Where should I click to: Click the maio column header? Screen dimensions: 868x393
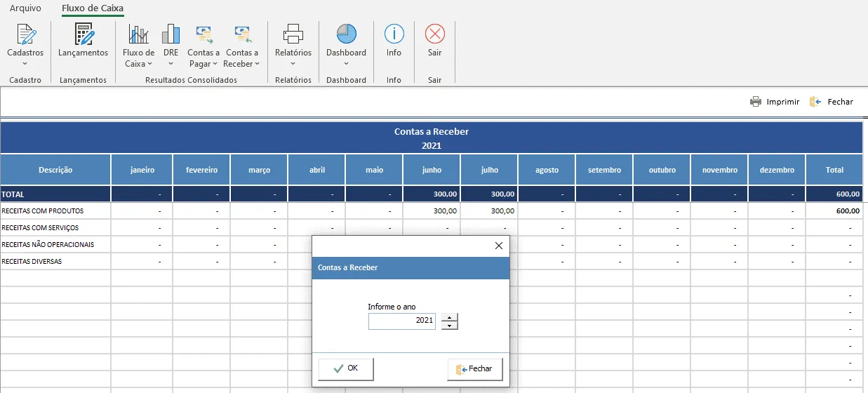(x=374, y=170)
